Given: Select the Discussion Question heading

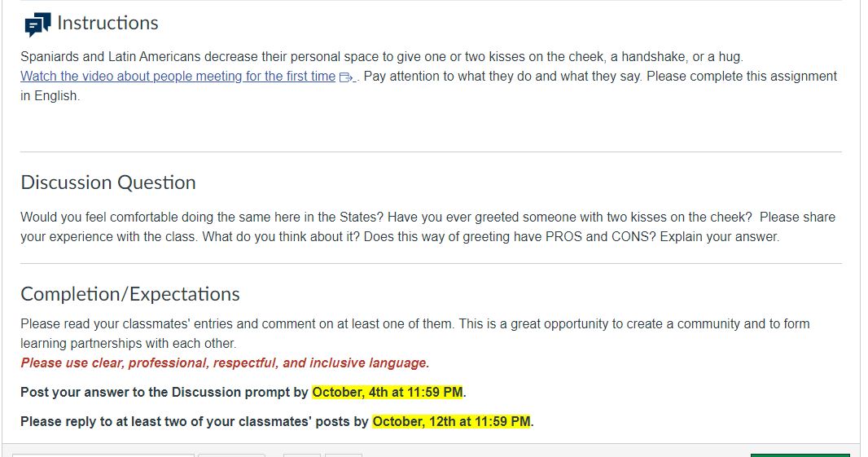Looking at the screenshot, I should pos(108,182).
